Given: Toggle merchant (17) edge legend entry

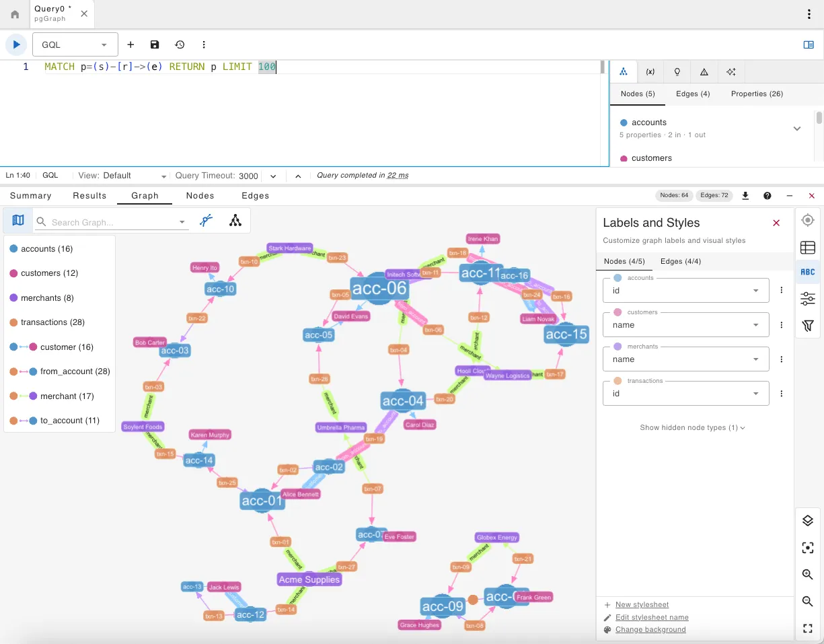Looking at the screenshot, I should click(52, 396).
